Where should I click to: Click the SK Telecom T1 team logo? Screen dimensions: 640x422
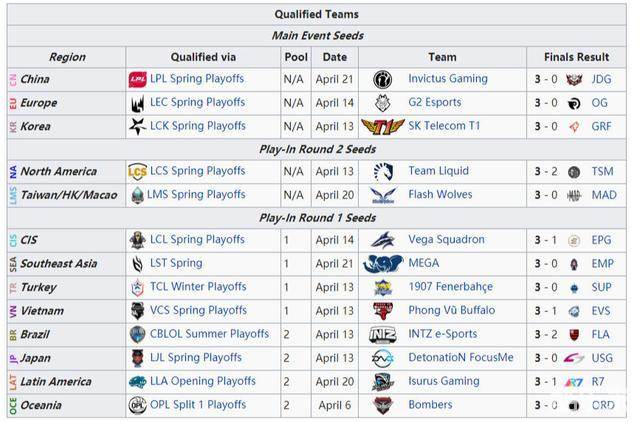tap(382, 126)
